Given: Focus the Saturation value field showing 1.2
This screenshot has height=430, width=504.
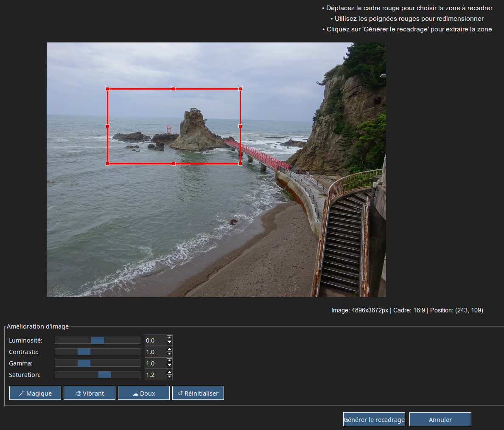Looking at the screenshot, I should coord(155,375).
